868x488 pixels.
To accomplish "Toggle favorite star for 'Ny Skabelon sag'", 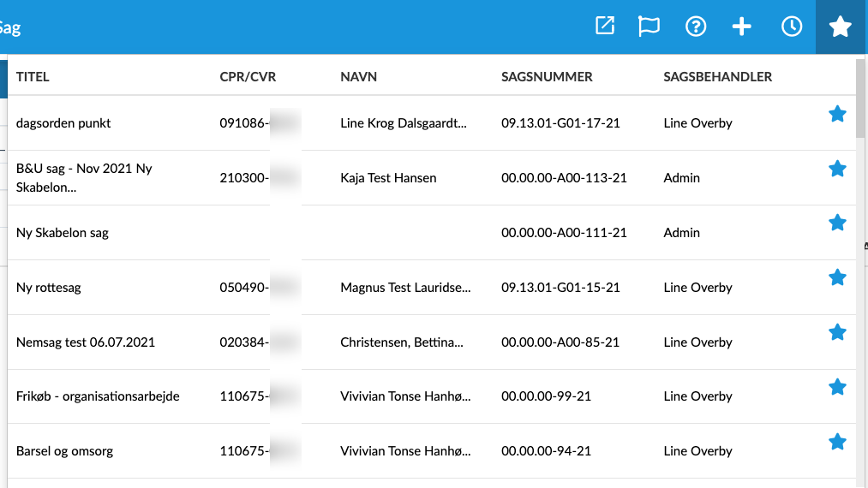I will [837, 223].
